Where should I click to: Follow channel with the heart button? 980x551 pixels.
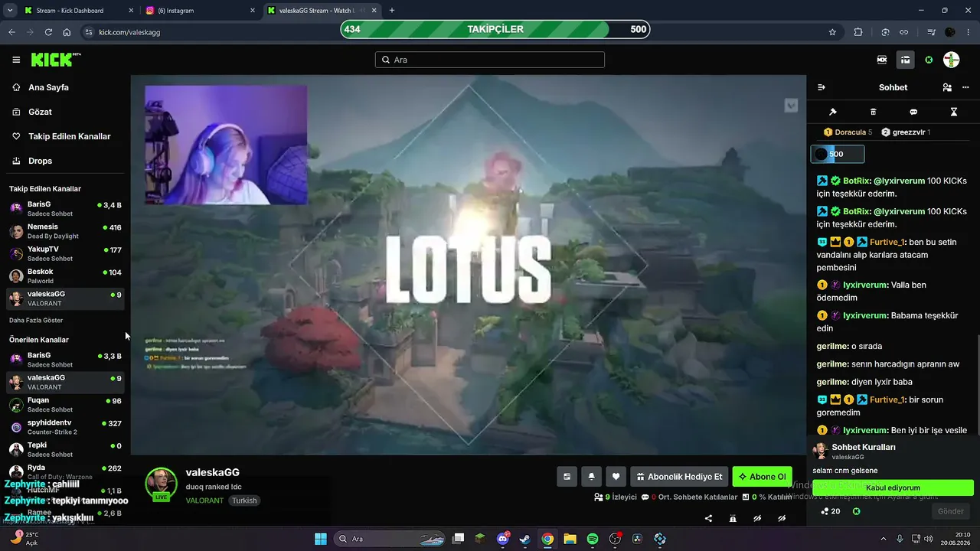[x=616, y=477]
